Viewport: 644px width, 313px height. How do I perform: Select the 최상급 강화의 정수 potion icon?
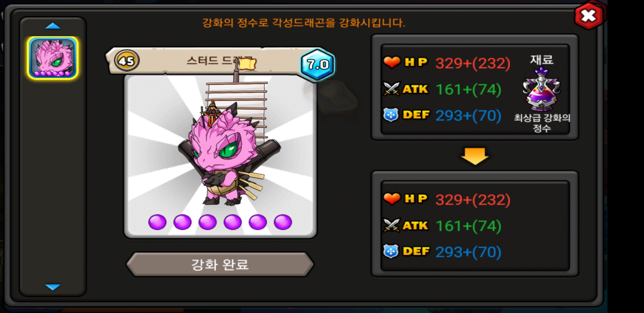point(541,89)
